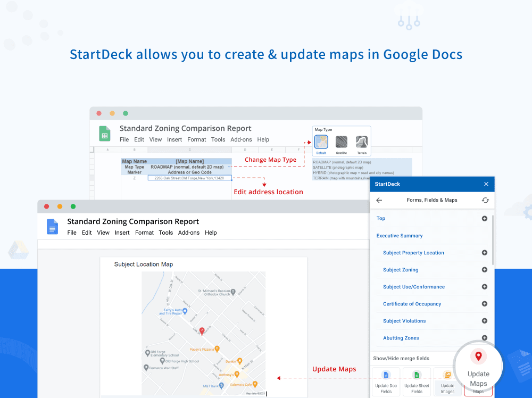Open the Subject Zoning link
Screen dimensions: 532x398
coord(401,270)
